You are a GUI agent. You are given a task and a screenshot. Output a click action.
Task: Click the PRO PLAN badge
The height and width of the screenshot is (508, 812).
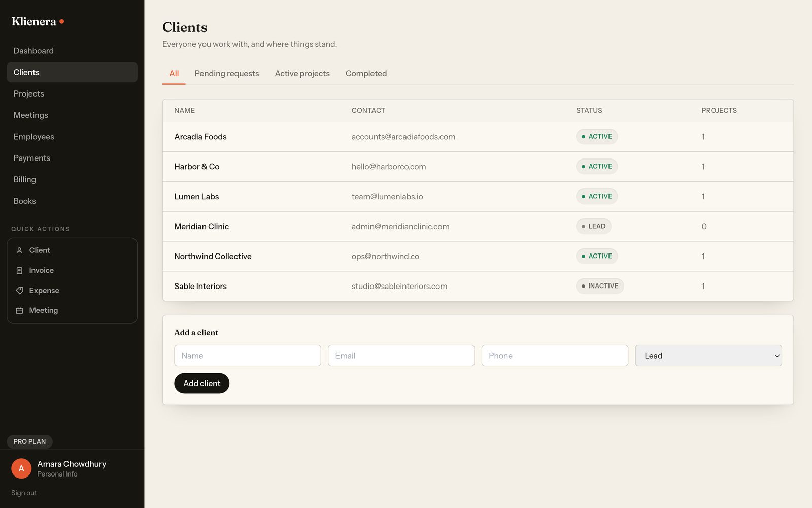point(29,441)
